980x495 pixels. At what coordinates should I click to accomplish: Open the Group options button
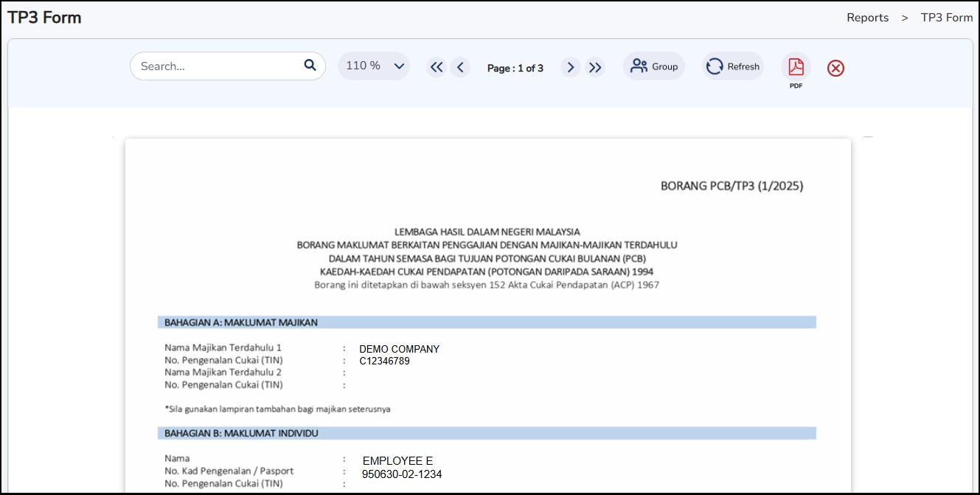[654, 66]
